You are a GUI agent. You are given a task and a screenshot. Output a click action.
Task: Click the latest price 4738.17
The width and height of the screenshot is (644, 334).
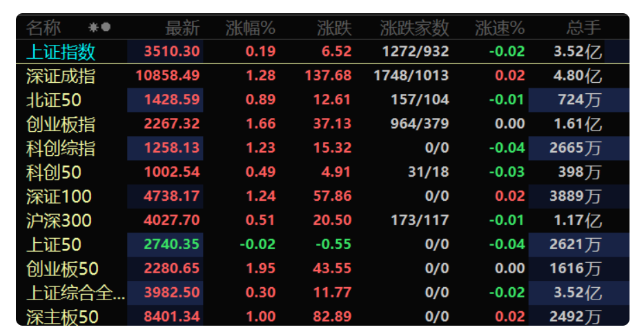(x=172, y=196)
